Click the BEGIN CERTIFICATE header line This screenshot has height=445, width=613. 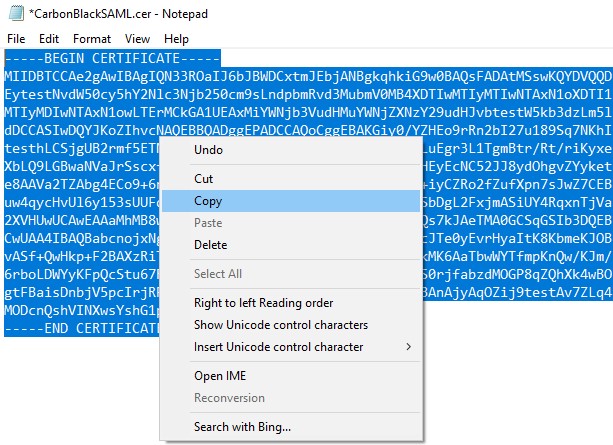pyautogui.click(x=113, y=58)
